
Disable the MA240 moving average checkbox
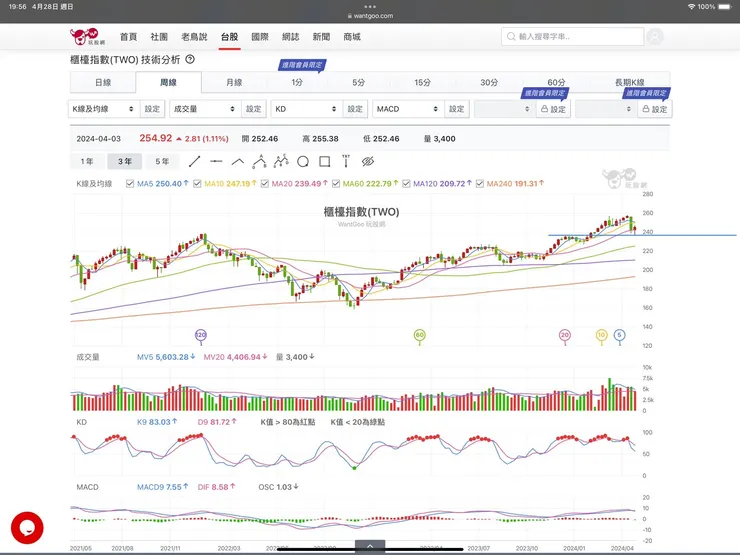(481, 184)
